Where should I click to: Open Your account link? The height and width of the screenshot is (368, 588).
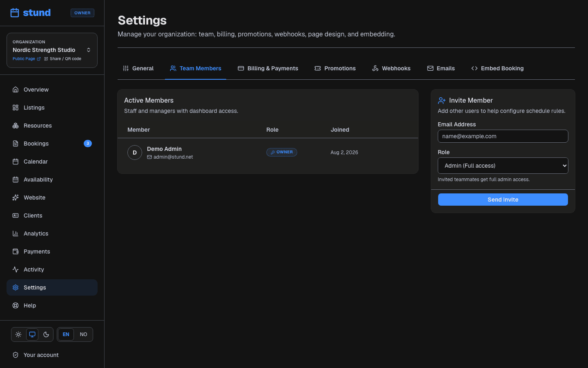click(x=52, y=355)
